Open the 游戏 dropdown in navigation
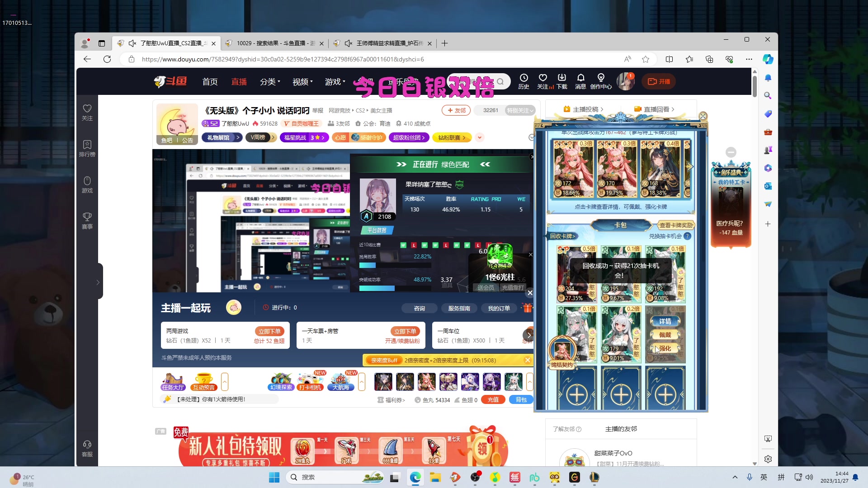The image size is (868, 488). click(x=335, y=82)
